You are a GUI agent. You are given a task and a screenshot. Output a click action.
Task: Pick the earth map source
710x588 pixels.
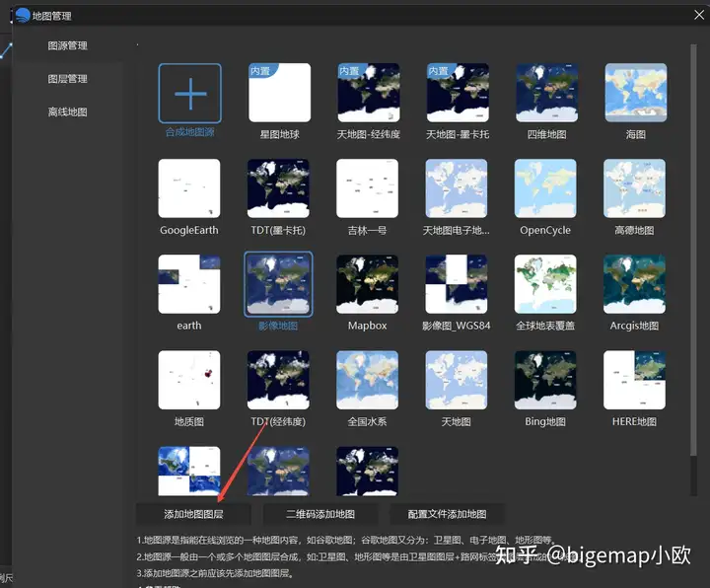point(189,284)
